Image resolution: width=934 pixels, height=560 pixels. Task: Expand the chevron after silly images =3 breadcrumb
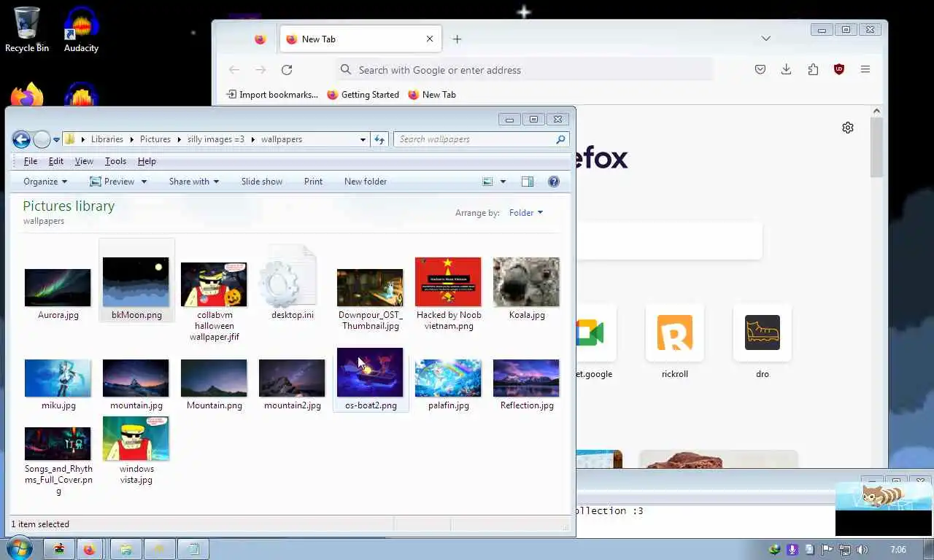(x=252, y=139)
